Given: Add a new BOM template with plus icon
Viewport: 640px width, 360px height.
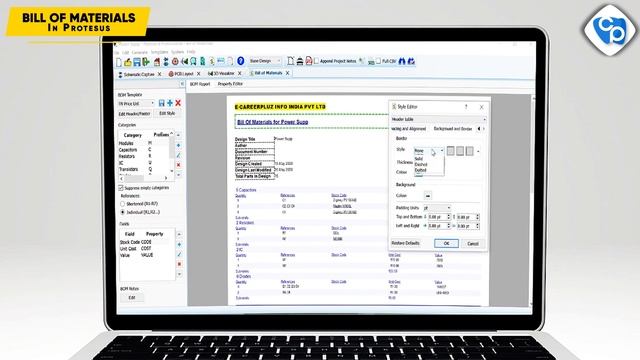Looking at the screenshot, I should click(x=170, y=103).
